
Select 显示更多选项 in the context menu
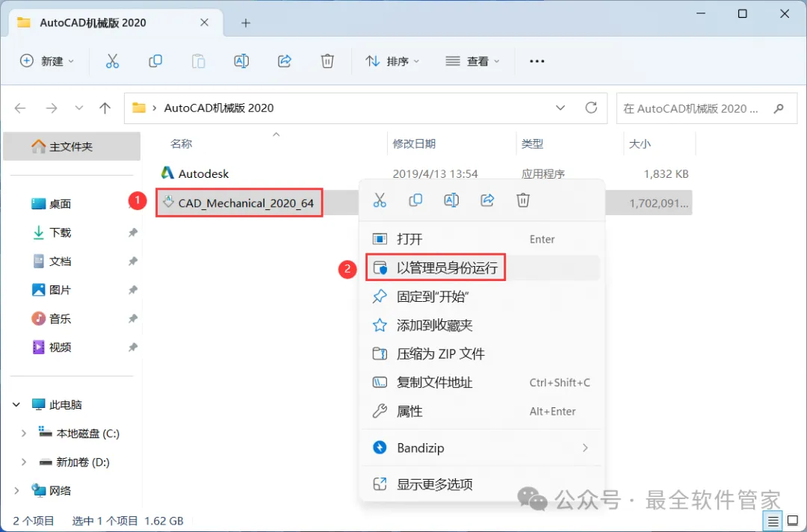click(482, 485)
